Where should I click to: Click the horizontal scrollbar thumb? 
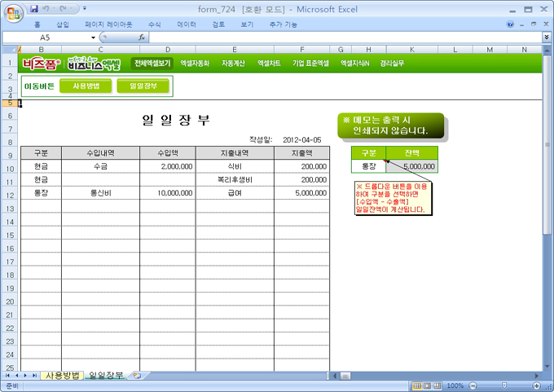(x=345, y=376)
